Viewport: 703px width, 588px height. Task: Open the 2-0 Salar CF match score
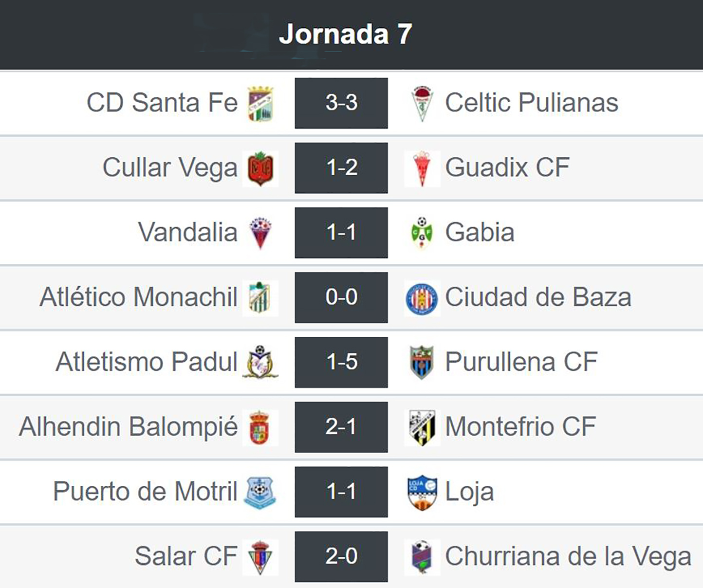[x=341, y=556]
